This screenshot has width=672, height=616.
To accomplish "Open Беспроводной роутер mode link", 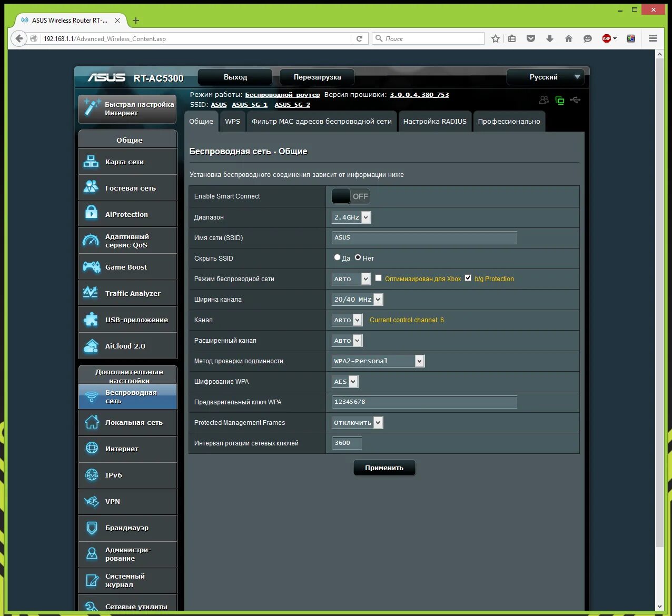I will (282, 95).
